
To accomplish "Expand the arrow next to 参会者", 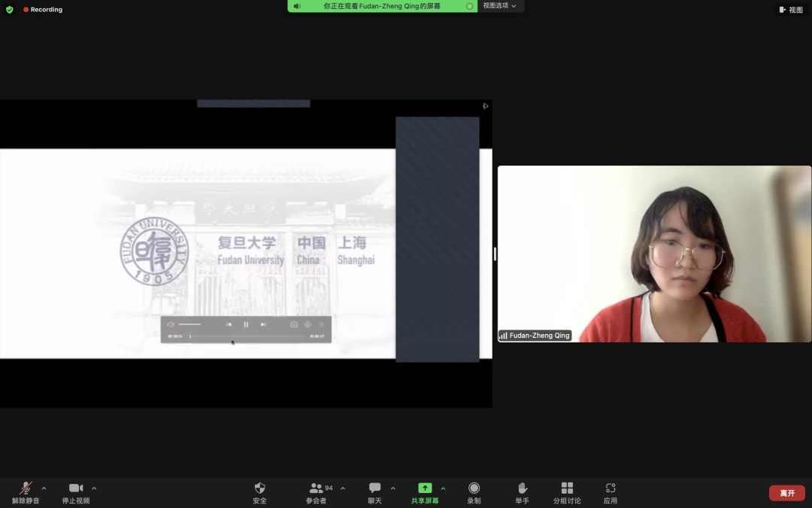I will (343, 488).
